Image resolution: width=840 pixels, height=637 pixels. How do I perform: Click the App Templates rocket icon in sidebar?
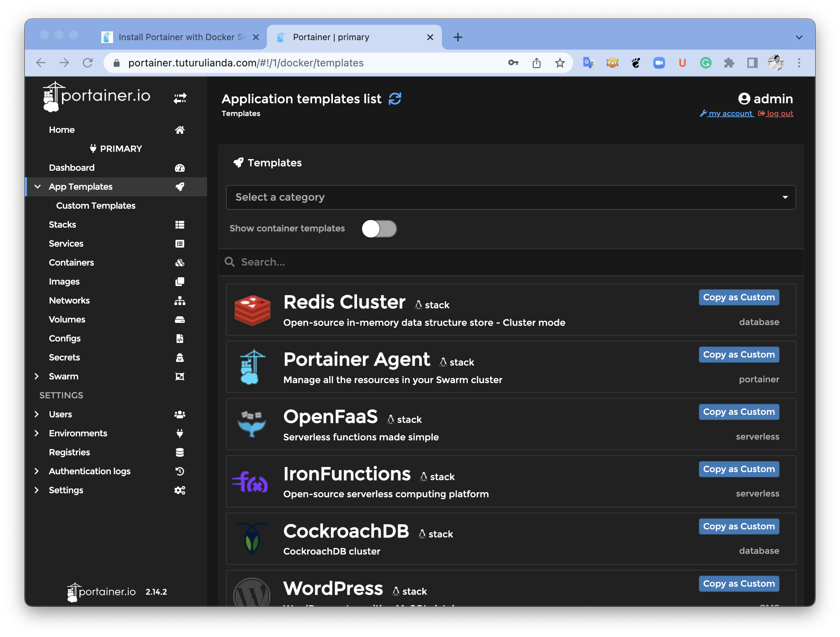coord(180,187)
